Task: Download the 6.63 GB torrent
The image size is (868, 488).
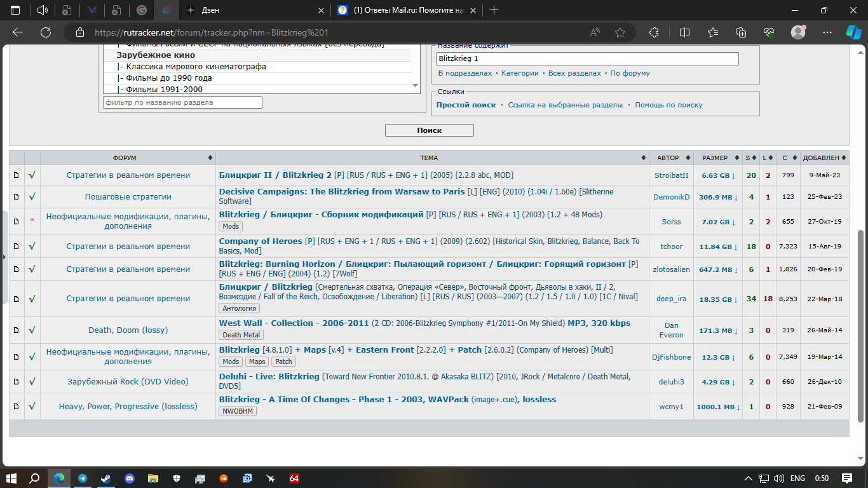Action: coord(718,175)
